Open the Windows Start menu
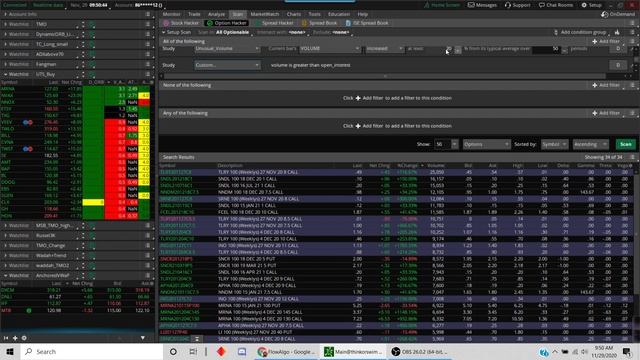640x360 pixels. (x=10, y=351)
